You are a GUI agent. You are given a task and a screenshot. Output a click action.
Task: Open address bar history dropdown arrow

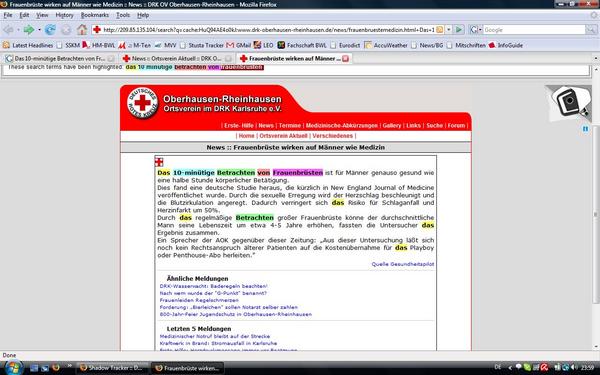coord(449,29)
